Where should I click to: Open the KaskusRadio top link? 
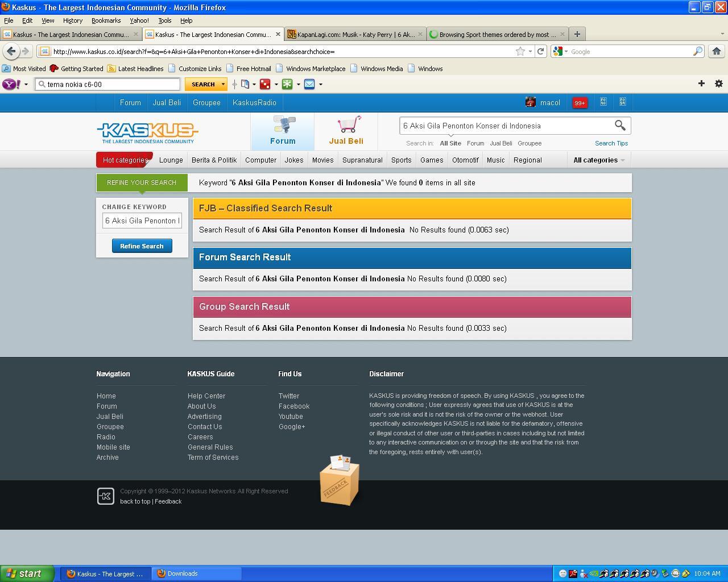click(x=254, y=103)
